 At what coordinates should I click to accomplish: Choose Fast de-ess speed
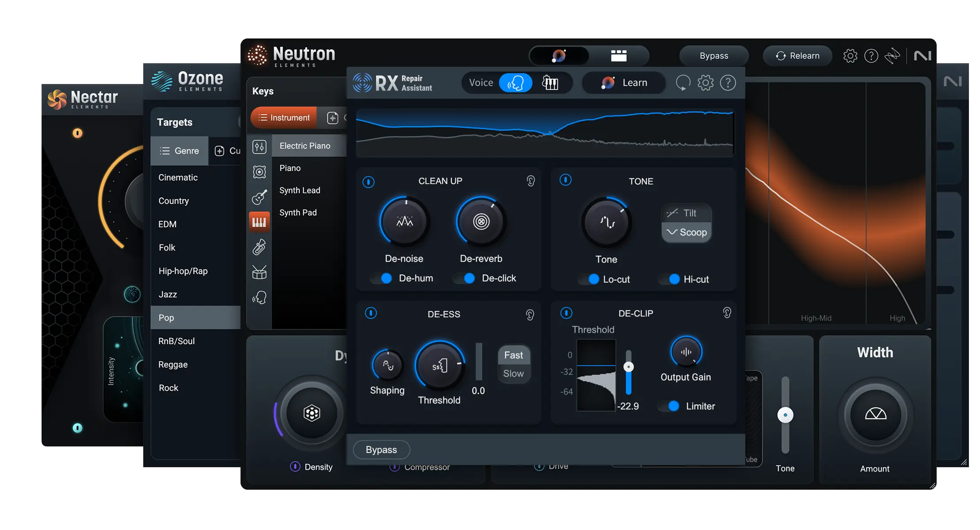pyautogui.click(x=514, y=355)
